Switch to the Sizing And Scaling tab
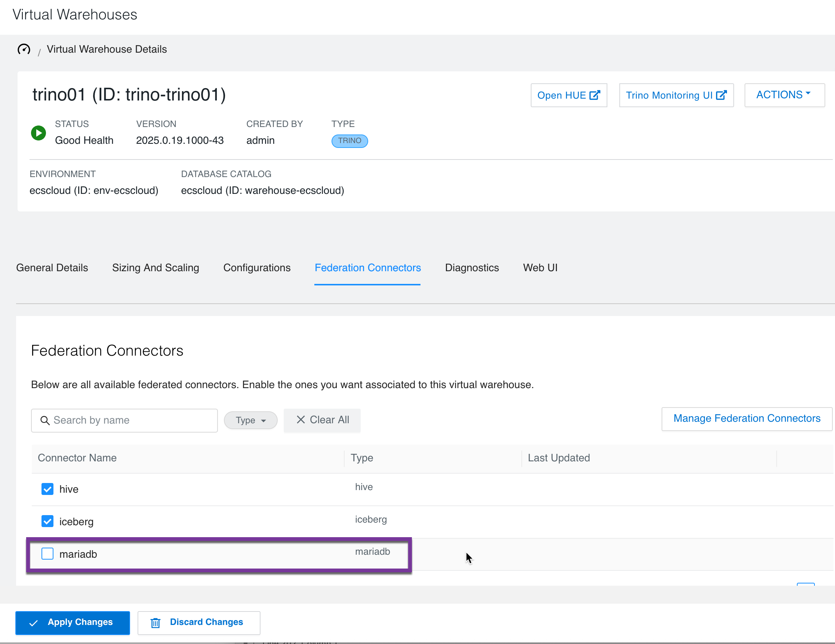The image size is (835, 644). click(155, 267)
